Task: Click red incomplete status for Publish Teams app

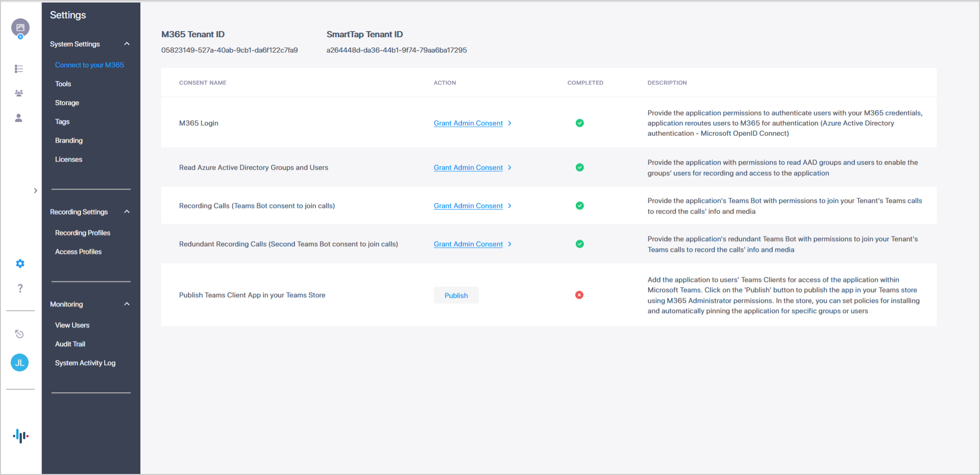Action: click(x=579, y=295)
